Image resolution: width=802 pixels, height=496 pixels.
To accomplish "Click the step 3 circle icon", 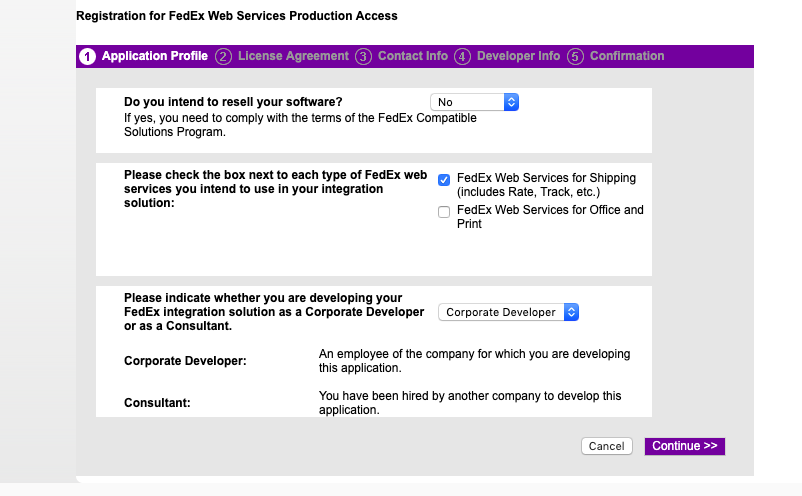I will pyautogui.click(x=363, y=56).
